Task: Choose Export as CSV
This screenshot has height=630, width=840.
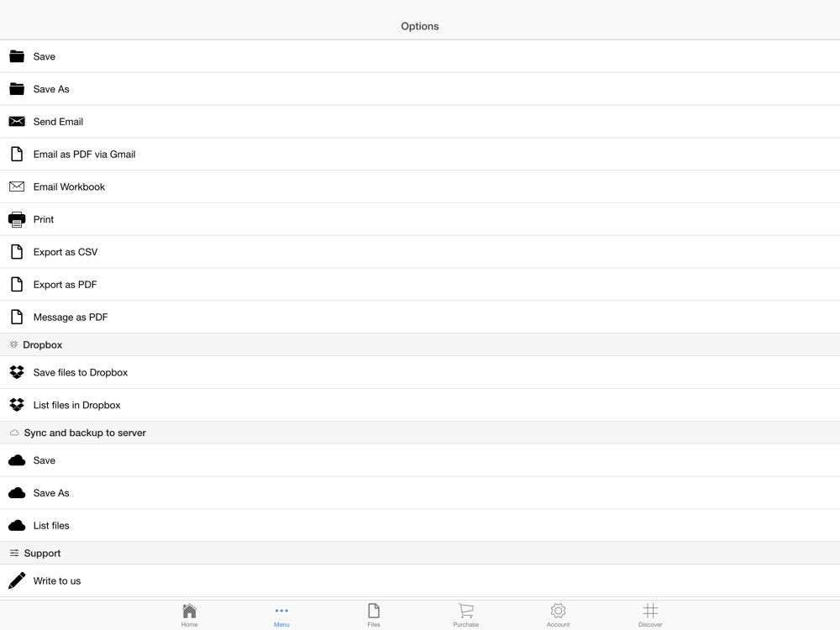Action: tap(420, 252)
